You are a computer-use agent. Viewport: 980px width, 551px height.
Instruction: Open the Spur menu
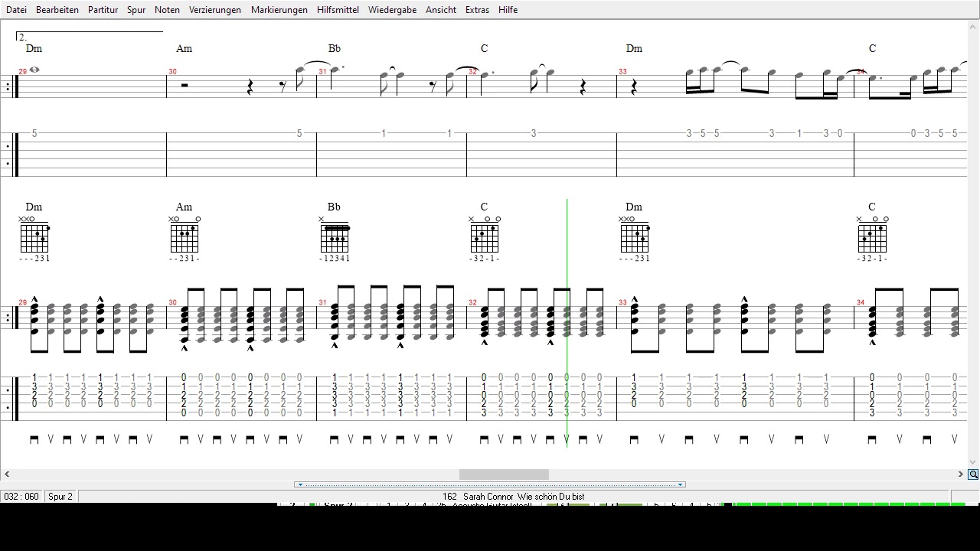point(136,10)
